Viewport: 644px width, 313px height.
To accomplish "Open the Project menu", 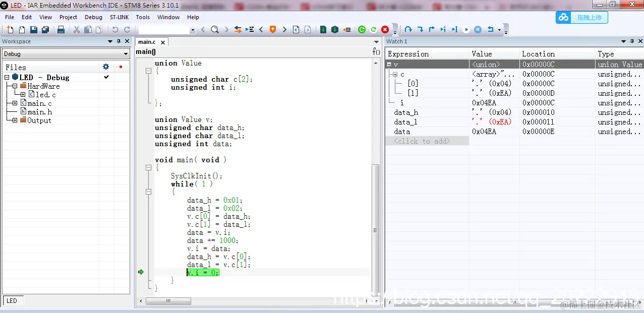I will point(68,17).
